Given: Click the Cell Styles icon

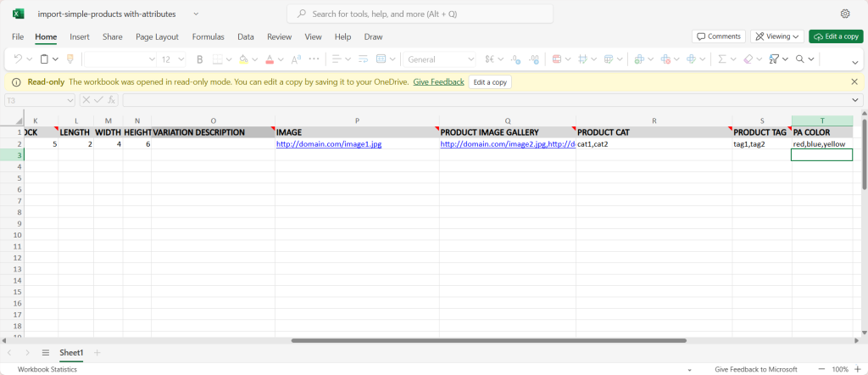Looking at the screenshot, I should coord(583,59).
